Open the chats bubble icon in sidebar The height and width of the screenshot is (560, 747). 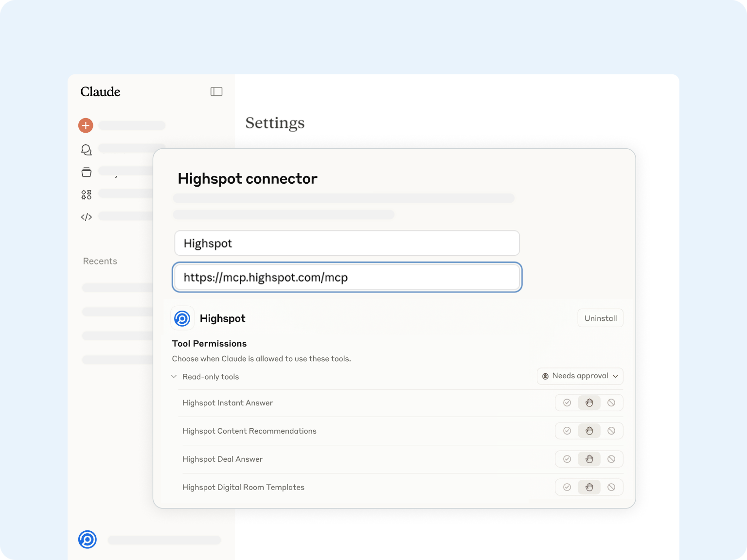pyautogui.click(x=86, y=150)
